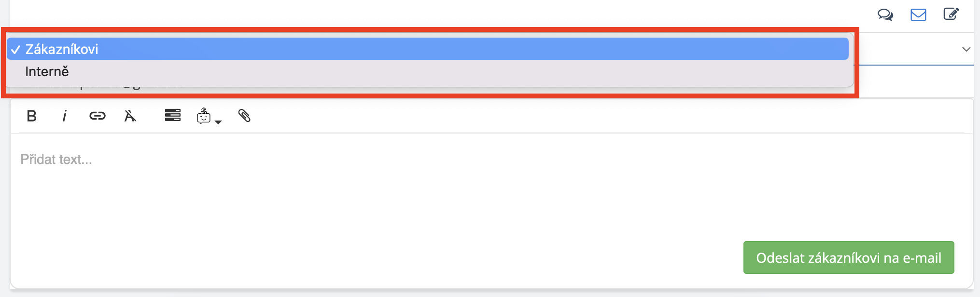980x297 pixels.
Task: Select the "Zákazníkovi" option
Action: (62, 49)
